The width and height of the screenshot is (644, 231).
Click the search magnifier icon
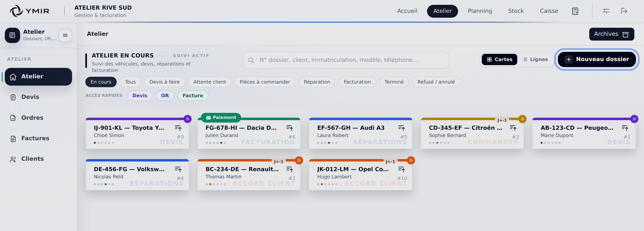pyautogui.click(x=251, y=60)
